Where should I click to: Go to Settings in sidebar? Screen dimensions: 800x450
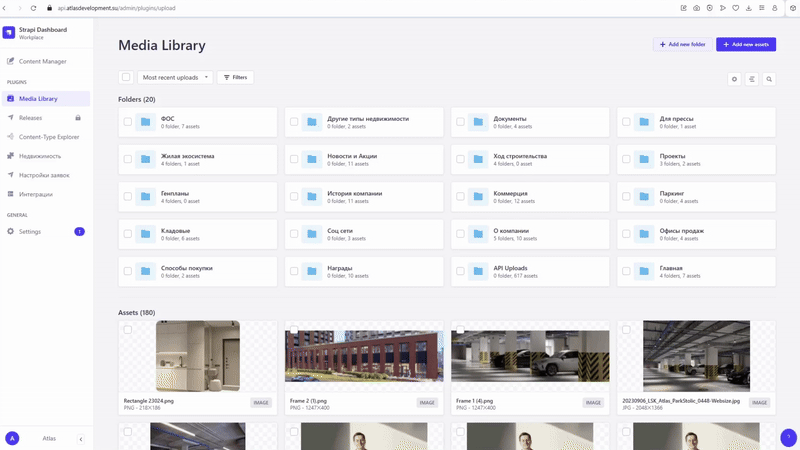pos(30,231)
